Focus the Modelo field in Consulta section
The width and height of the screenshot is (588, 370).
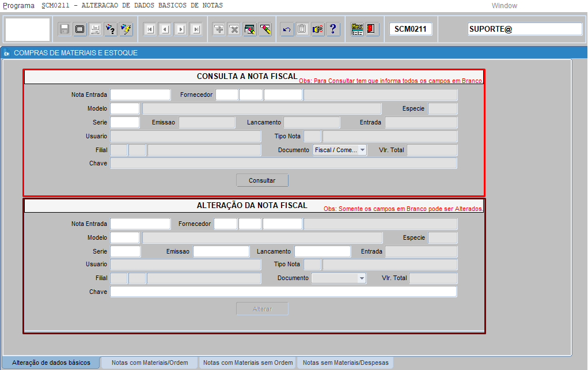click(125, 108)
